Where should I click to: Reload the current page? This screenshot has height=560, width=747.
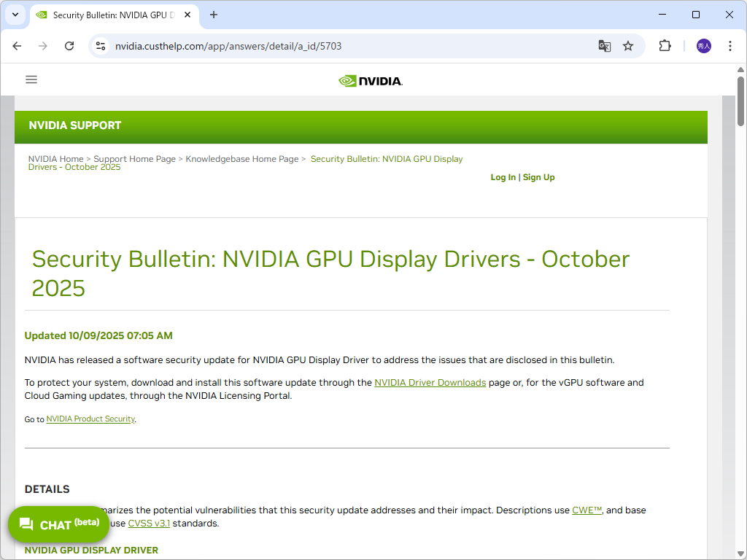tap(69, 46)
